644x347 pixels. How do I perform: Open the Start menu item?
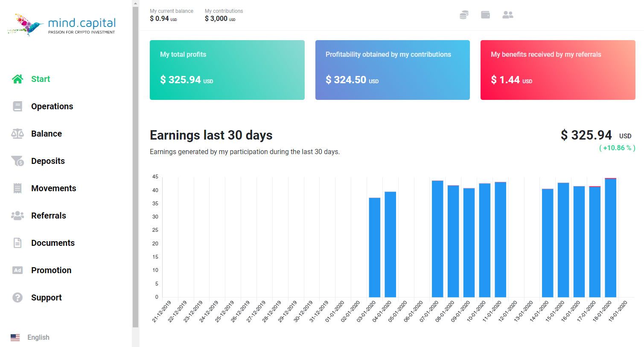tap(41, 79)
